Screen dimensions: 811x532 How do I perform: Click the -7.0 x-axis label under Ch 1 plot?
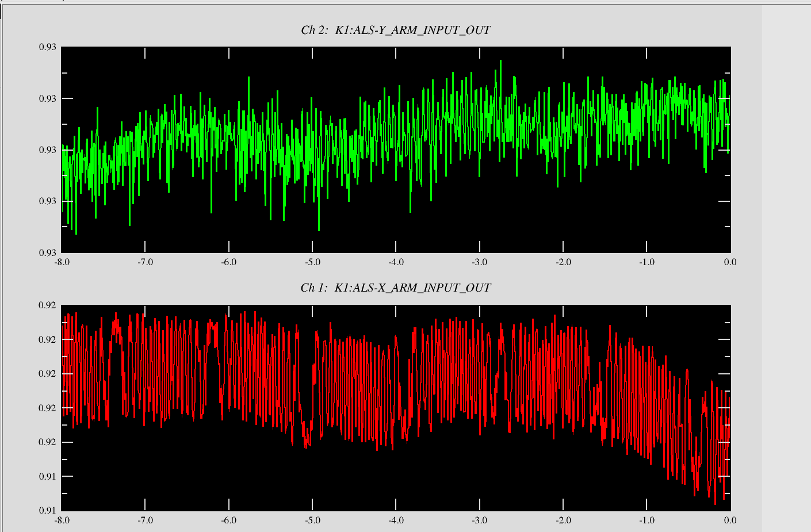coord(145,520)
